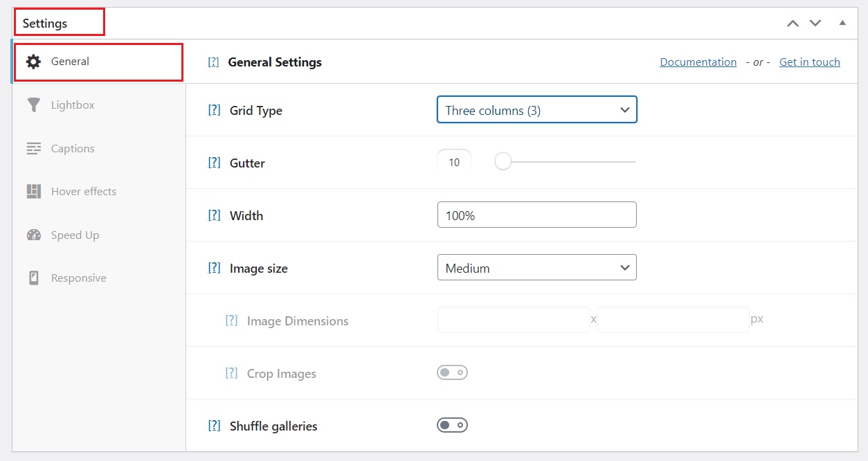The height and width of the screenshot is (461, 868).
Task: Move Settings panel down with chevron
Action: click(x=815, y=23)
